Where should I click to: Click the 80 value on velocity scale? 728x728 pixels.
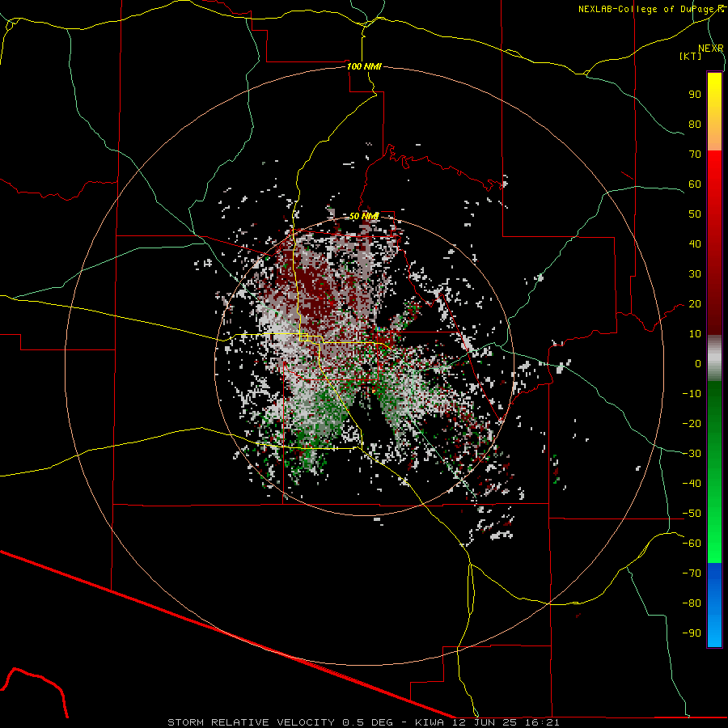[695, 125]
